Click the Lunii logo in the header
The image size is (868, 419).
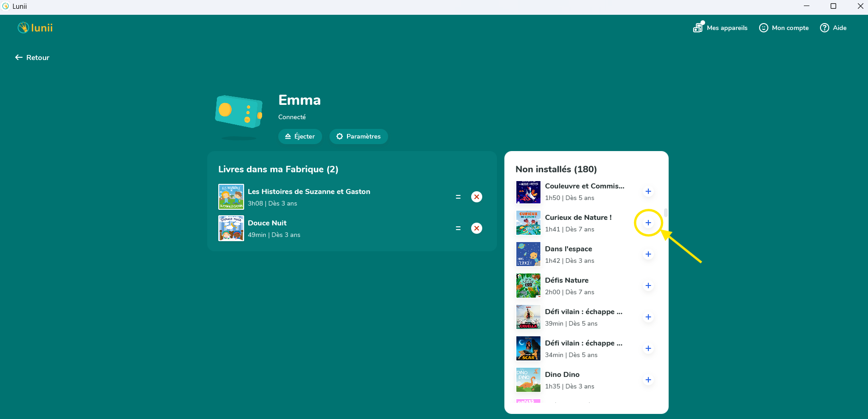pyautogui.click(x=35, y=28)
